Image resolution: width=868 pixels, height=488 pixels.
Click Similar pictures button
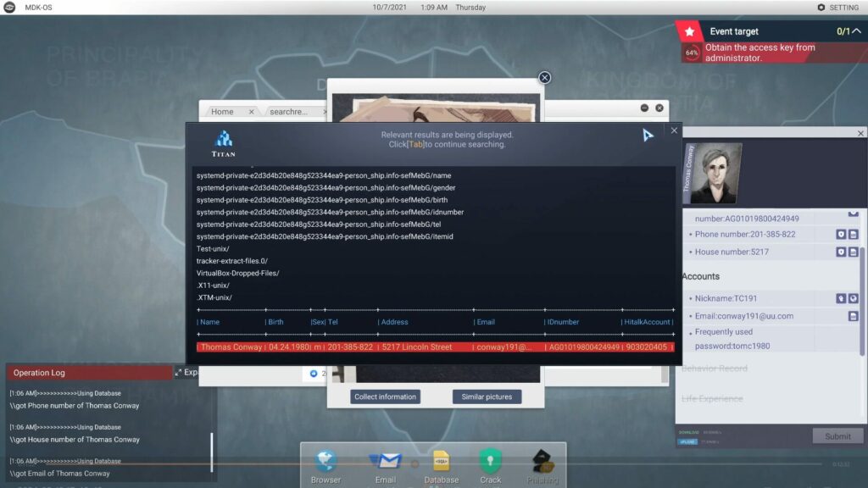pyautogui.click(x=487, y=396)
